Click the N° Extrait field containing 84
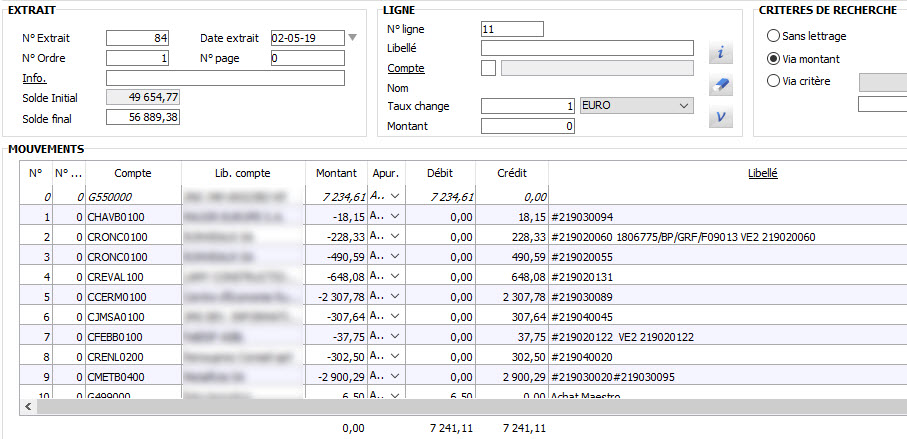Image resolution: width=907 pixels, height=439 pixels. (139, 38)
